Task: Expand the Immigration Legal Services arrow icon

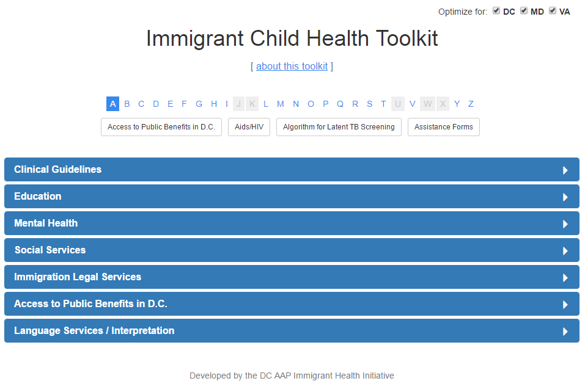Action: [565, 278]
